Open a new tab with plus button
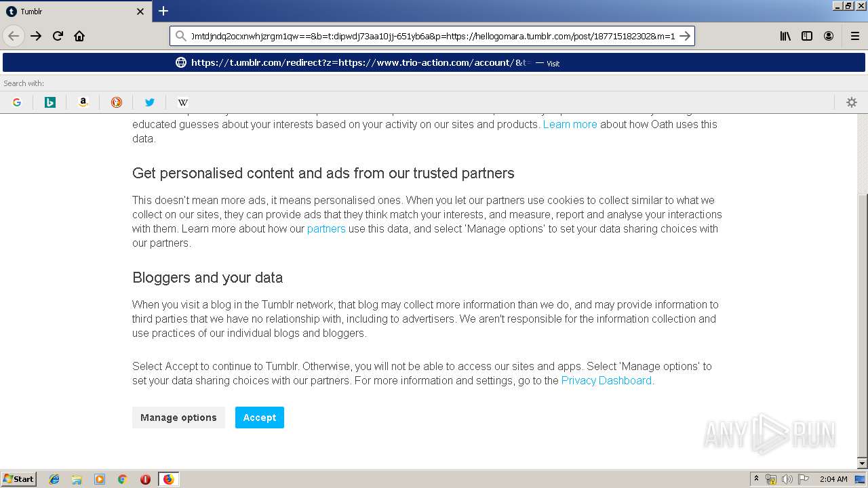This screenshot has width=868, height=488. (x=163, y=11)
